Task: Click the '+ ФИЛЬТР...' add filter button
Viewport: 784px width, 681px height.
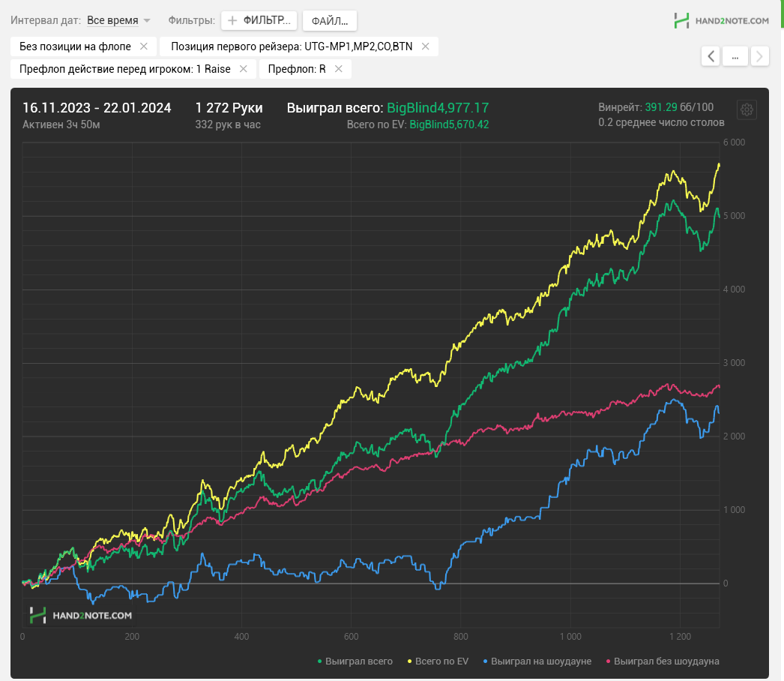Action: 259,20
